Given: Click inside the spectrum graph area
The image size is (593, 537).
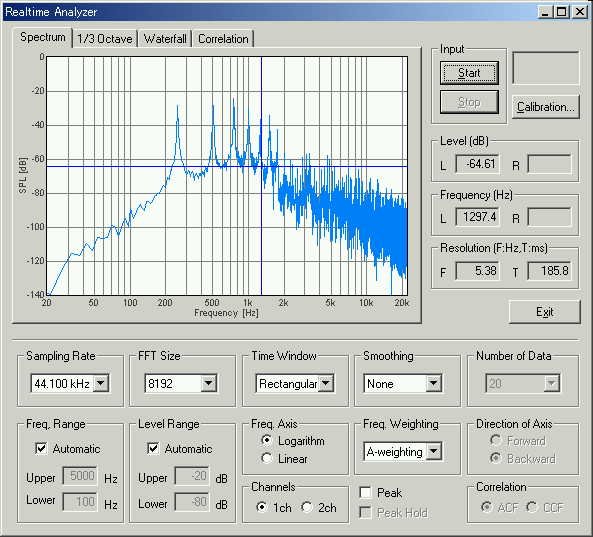Looking at the screenshot, I should point(227,176).
